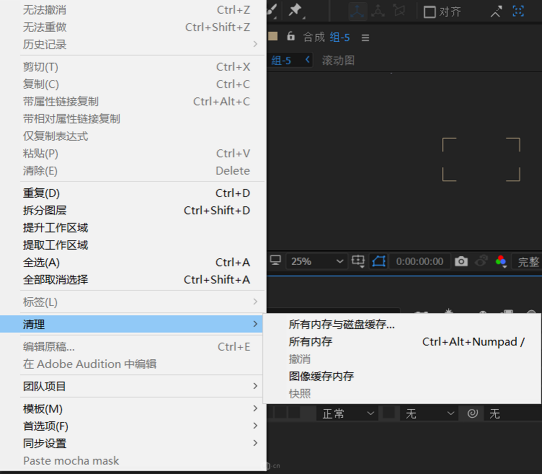Image resolution: width=542 pixels, height=474 pixels.
Task: Select the Puppet Pin tool
Action: coord(296,10)
